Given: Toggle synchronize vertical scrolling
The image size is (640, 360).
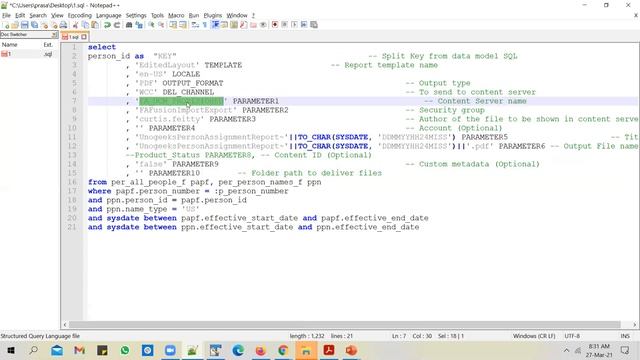Looking at the screenshot, I should [x=173, y=25].
